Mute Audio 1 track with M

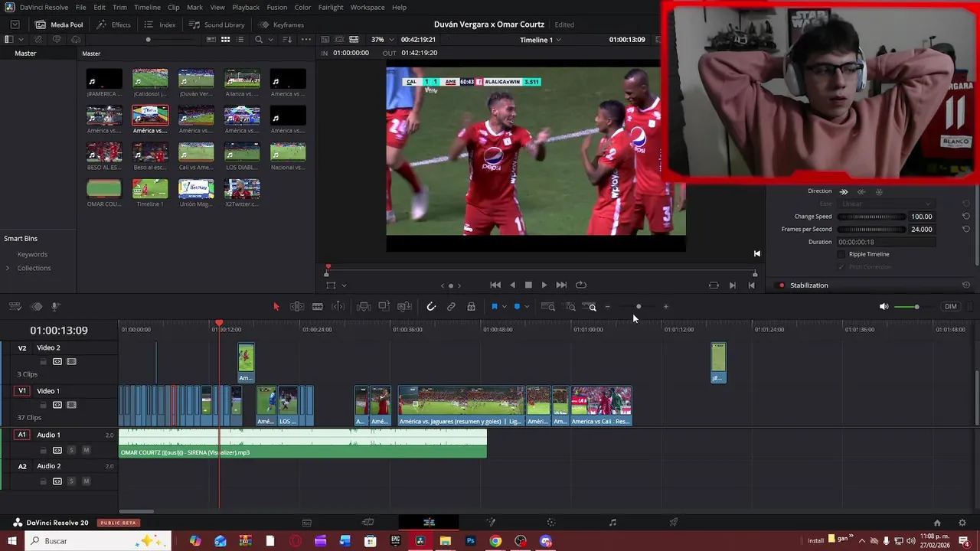pos(86,450)
